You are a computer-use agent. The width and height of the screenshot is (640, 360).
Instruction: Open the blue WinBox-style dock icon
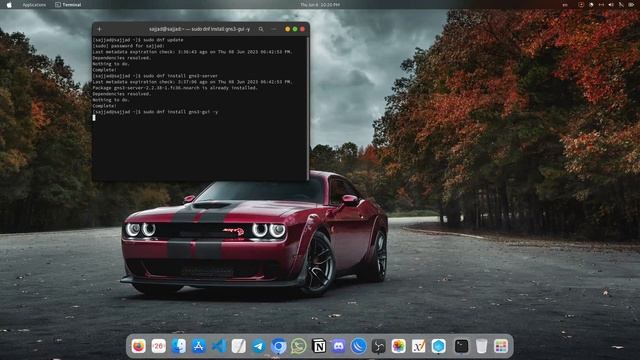[x=359, y=346]
